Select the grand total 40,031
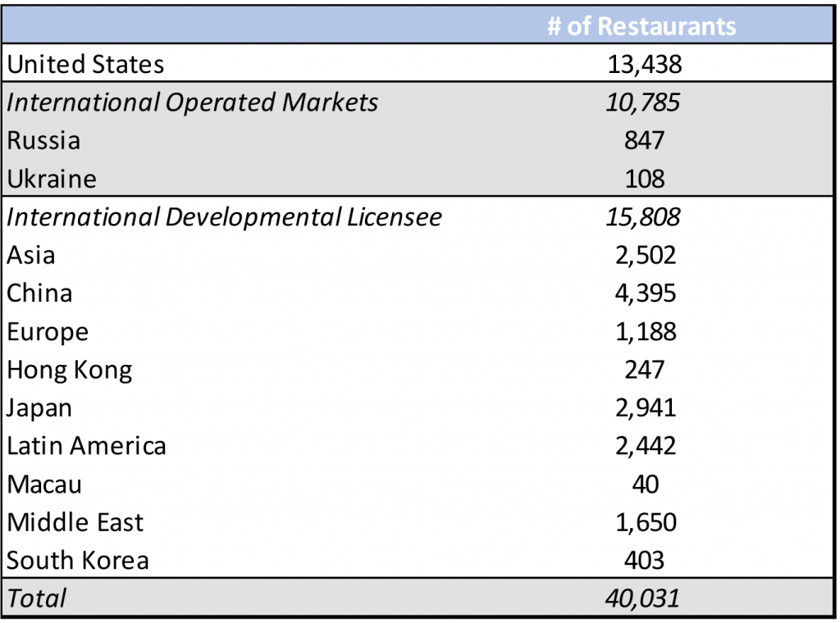Image resolution: width=840 pixels, height=623 pixels. pyautogui.click(x=645, y=598)
